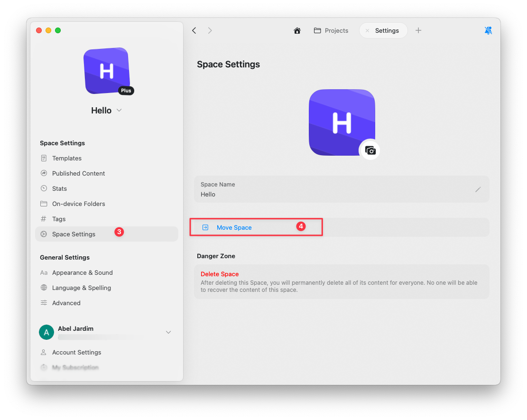The width and height of the screenshot is (527, 420).
Task: Click the muted notifications bell icon
Action: 488,30
